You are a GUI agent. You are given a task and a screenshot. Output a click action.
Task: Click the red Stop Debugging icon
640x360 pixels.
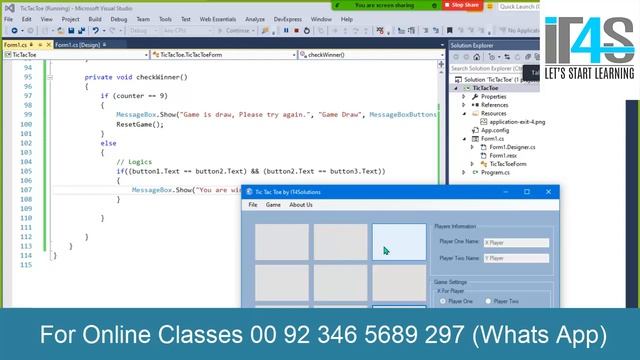tap(297, 31)
